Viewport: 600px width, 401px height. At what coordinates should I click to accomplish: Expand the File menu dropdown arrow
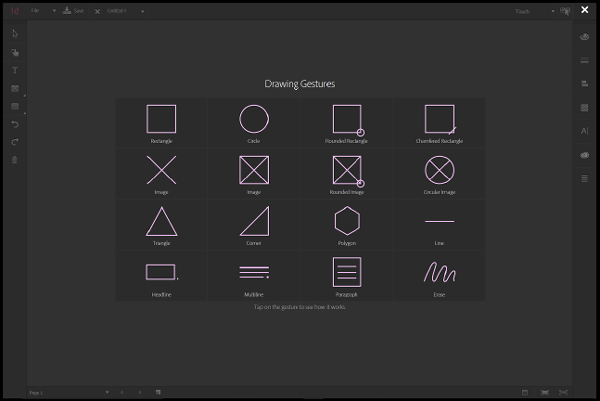click(x=54, y=11)
